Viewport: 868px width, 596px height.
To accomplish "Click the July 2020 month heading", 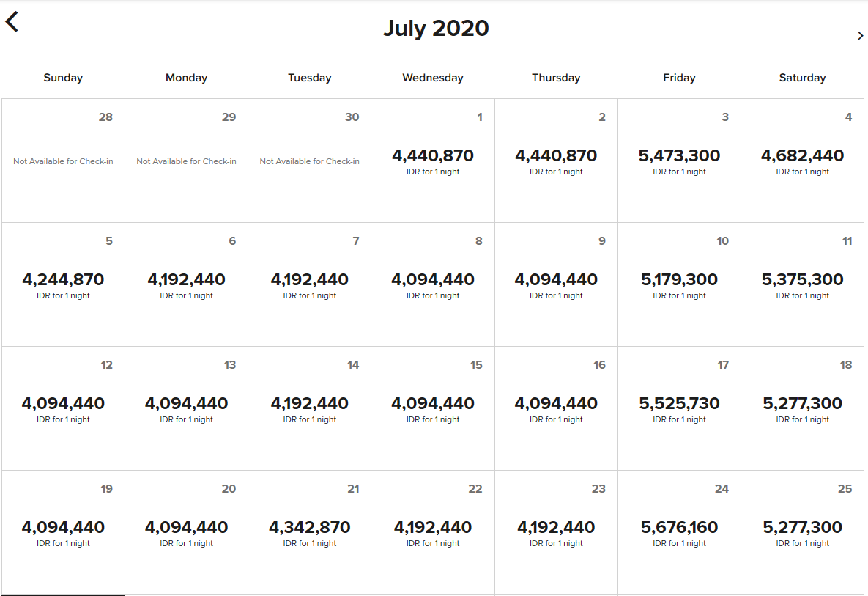I will pos(436,29).
